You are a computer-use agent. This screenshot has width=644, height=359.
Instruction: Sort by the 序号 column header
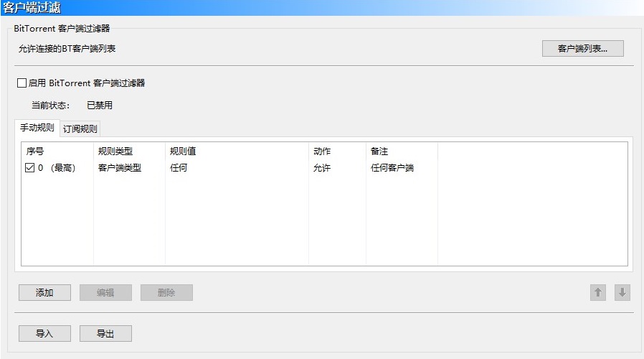[x=36, y=151]
